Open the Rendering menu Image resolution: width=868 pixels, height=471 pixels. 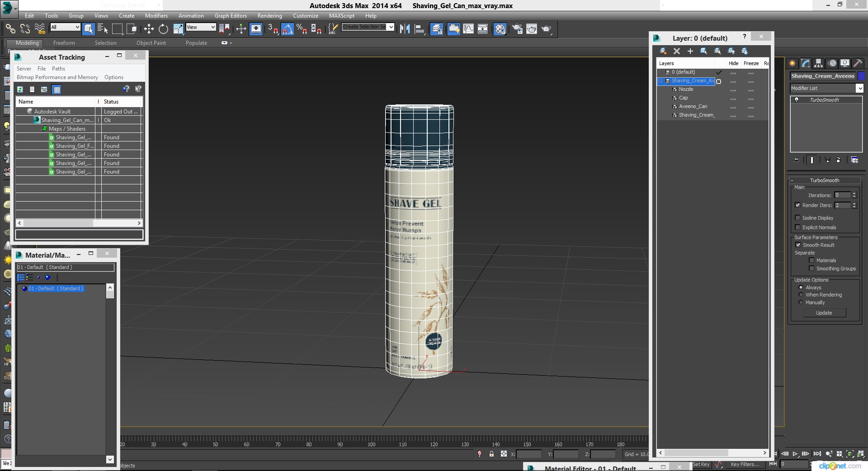point(269,15)
